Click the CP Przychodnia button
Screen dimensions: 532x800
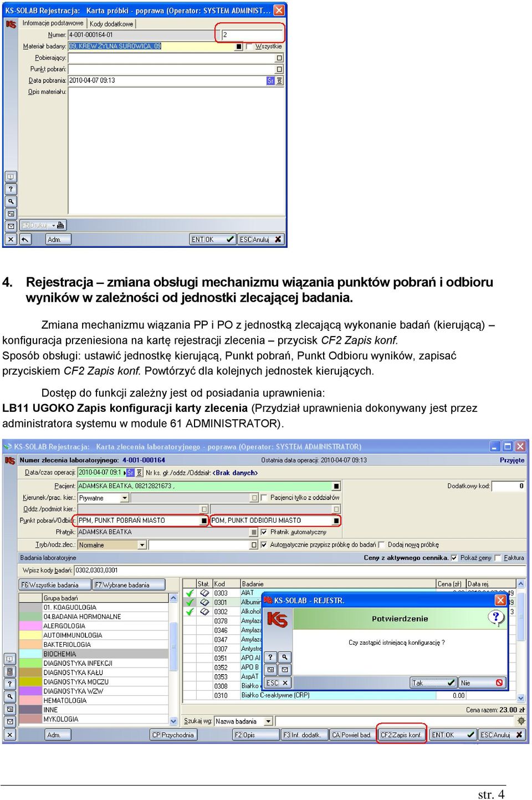coord(173,735)
